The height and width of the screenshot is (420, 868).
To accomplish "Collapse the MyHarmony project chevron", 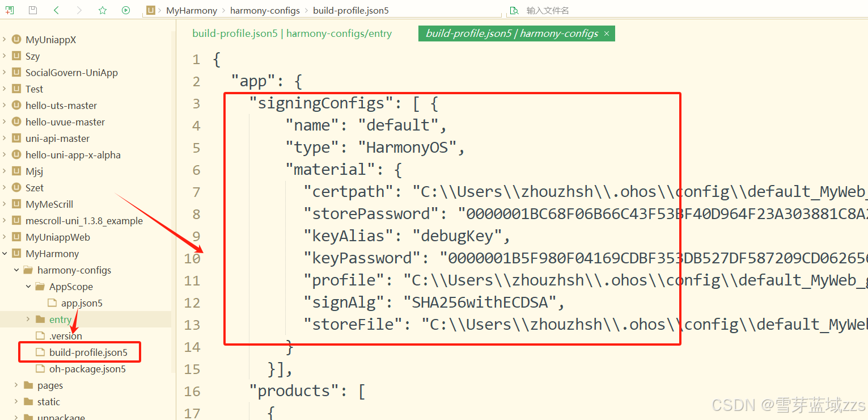I will (x=5, y=254).
